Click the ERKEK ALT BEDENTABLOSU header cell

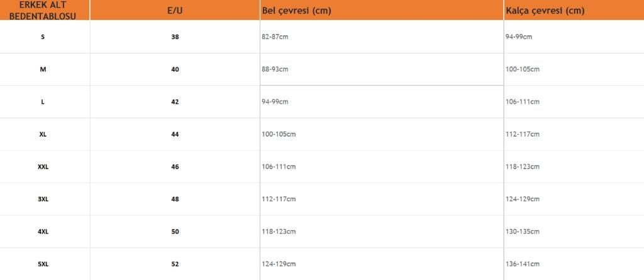pos(43,11)
